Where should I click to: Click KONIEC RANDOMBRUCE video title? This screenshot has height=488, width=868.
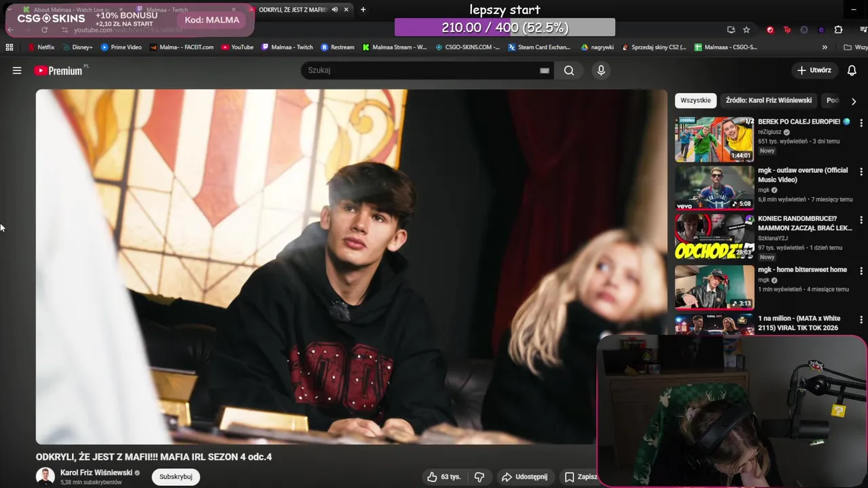coord(805,223)
